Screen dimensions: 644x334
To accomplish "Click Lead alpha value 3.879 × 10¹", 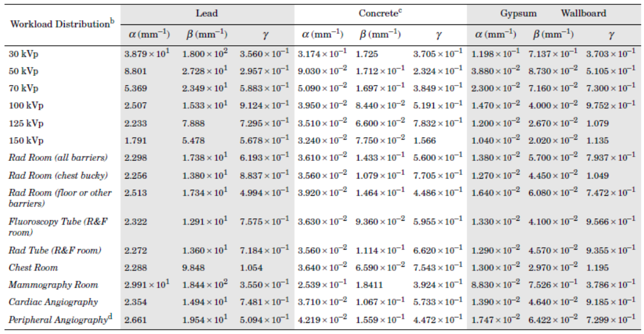I will tap(147, 53).
